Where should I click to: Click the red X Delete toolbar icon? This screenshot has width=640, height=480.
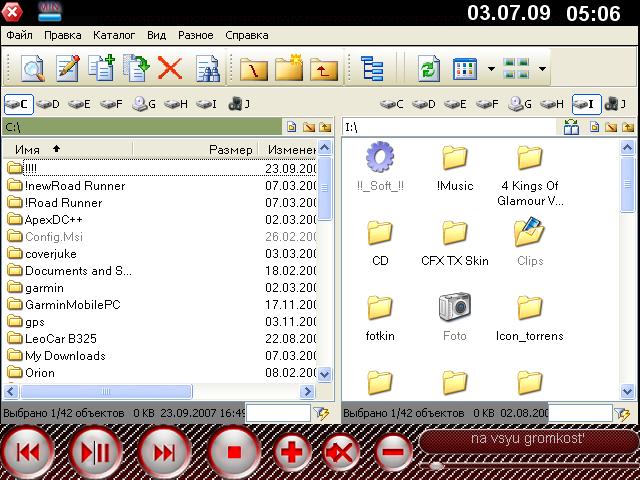(x=169, y=68)
